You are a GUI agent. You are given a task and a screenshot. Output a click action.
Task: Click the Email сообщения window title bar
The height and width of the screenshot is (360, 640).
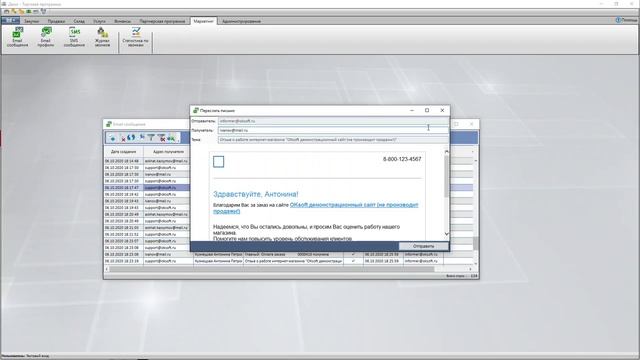(147, 124)
